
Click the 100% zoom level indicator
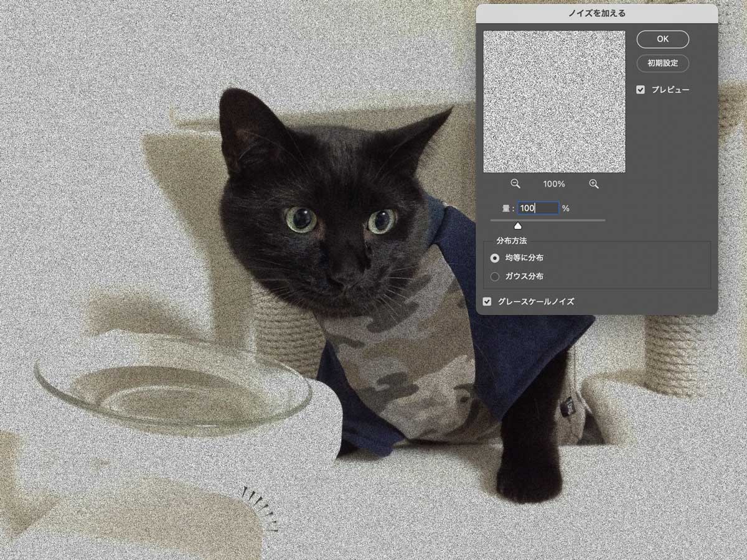[x=554, y=184]
